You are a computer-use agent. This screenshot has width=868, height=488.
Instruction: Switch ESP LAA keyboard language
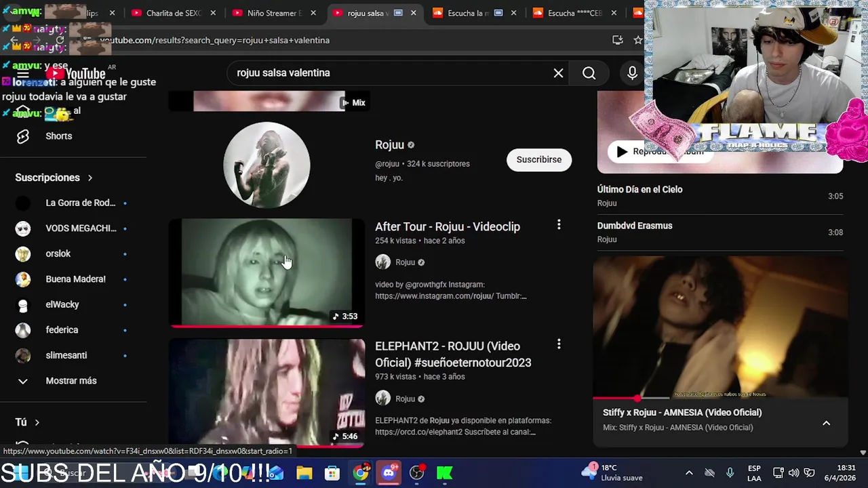click(x=754, y=472)
